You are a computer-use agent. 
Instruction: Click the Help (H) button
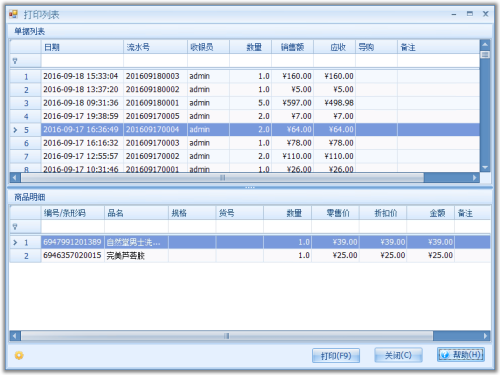click(x=461, y=355)
